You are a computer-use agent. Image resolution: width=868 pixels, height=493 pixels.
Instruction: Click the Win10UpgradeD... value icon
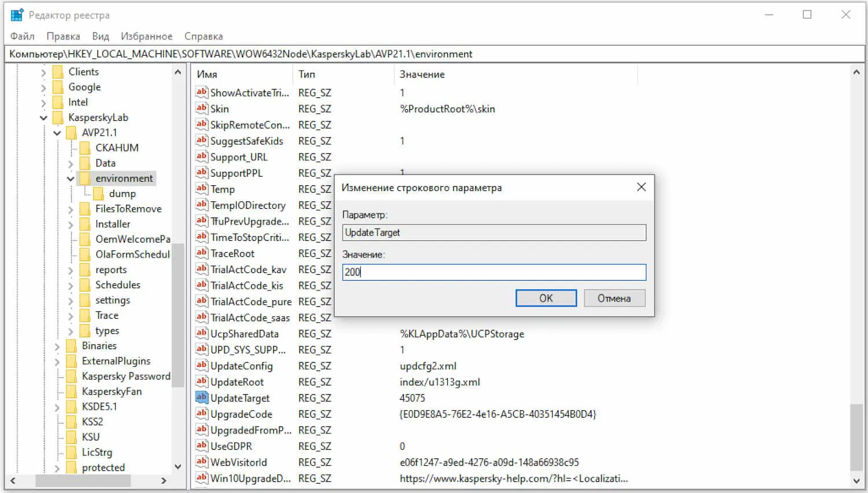click(201, 478)
